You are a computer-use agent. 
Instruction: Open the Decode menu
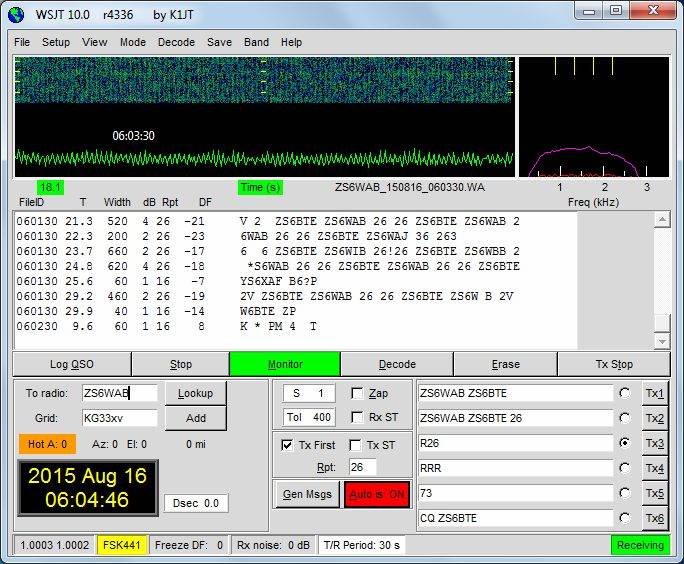click(x=176, y=42)
